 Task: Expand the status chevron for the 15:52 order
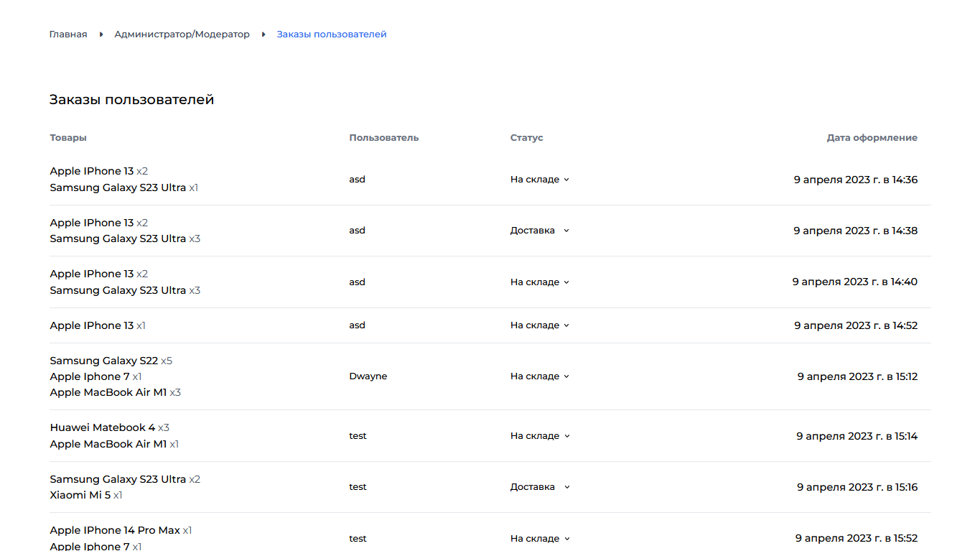(x=539, y=538)
